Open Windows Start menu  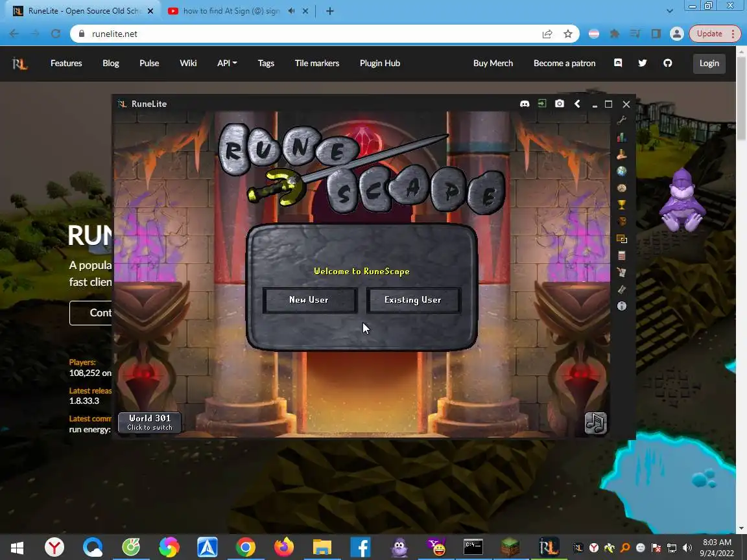pyautogui.click(x=17, y=547)
